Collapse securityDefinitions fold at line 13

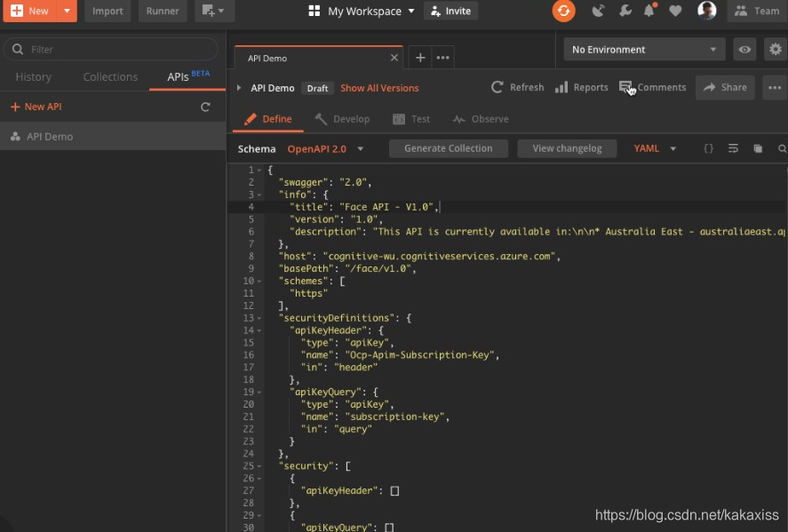(259, 318)
